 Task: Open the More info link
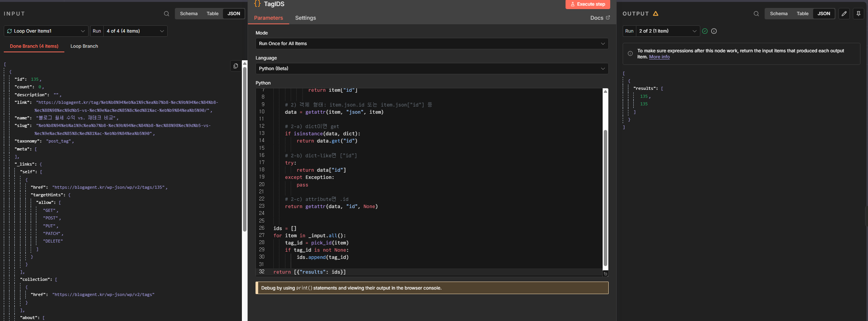tap(659, 57)
